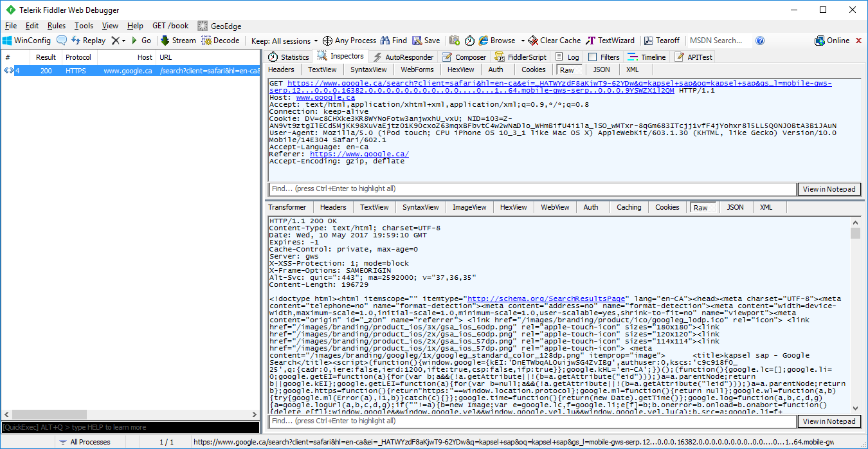This screenshot has height=449, width=868.
Task: Open TextWizard from the toolbar
Action: tap(610, 40)
